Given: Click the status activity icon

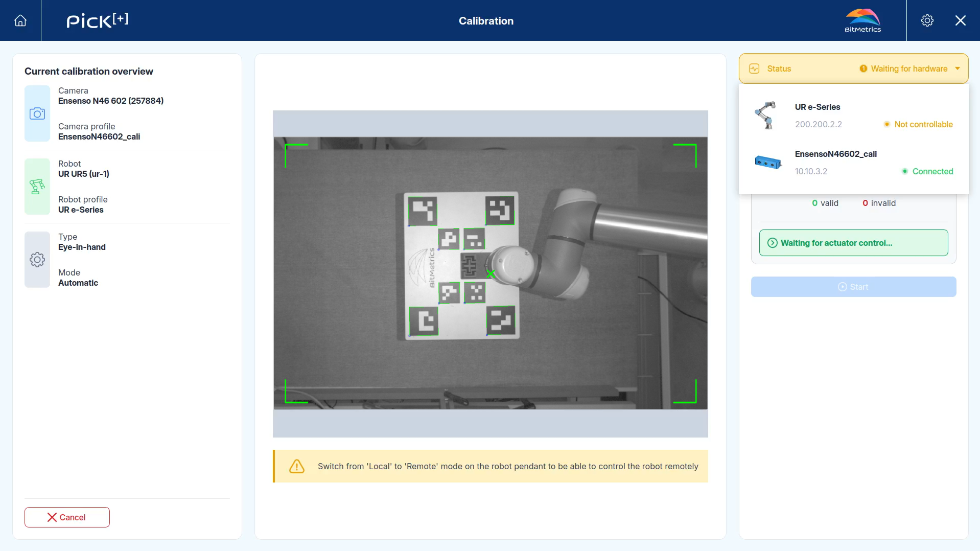Looking at the screenshot, I should [754, 68].
